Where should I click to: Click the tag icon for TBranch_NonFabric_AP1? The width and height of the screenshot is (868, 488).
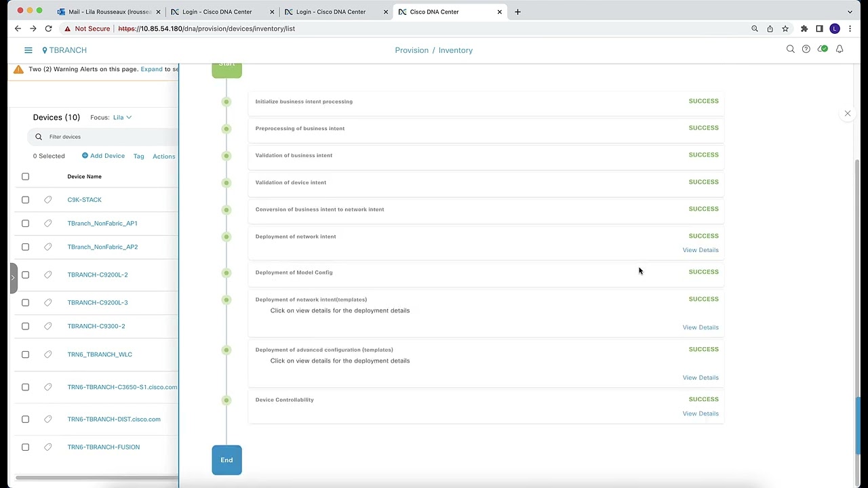pyautogui.click(x=48, y=224)
